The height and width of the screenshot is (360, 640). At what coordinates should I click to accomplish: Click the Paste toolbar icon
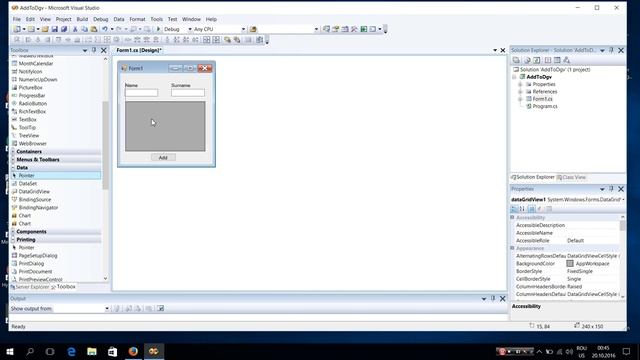[94, 29]
